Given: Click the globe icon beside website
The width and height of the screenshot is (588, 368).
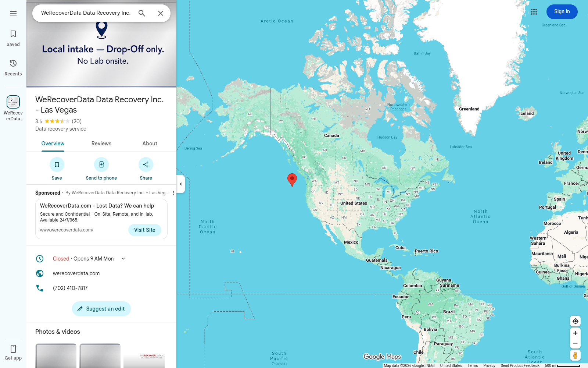Looking at the screenshot, I should pos(40,273).
